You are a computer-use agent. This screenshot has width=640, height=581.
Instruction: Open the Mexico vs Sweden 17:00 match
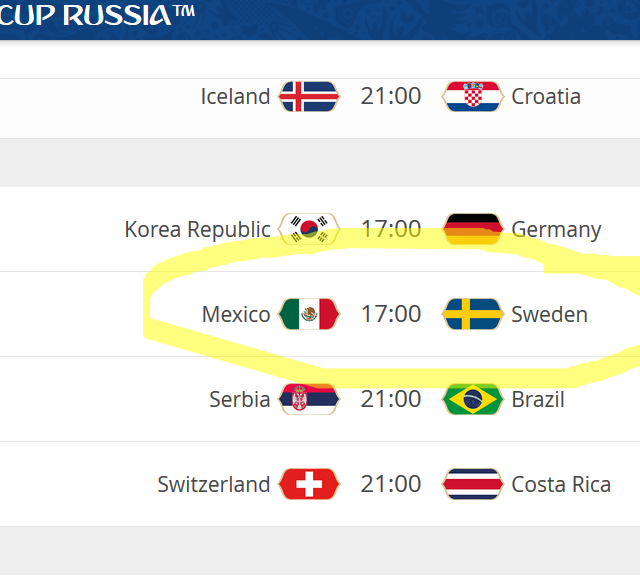[391, 314]
